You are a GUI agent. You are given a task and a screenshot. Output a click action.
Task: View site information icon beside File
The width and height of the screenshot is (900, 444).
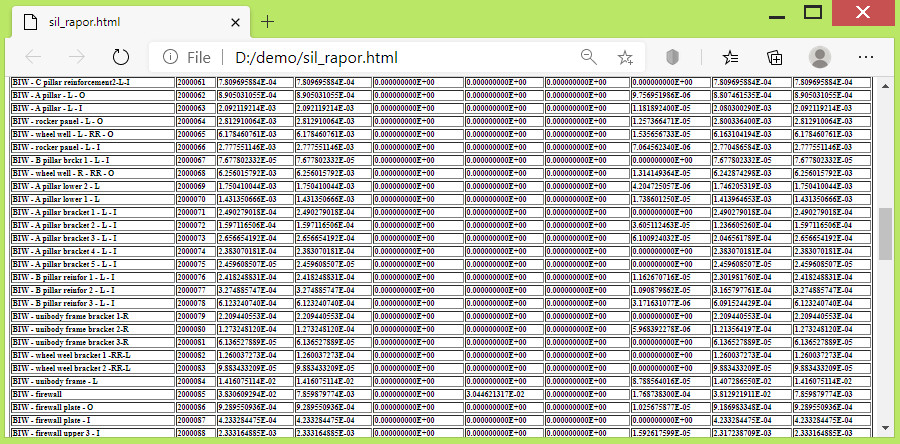[x=170, y=57]
